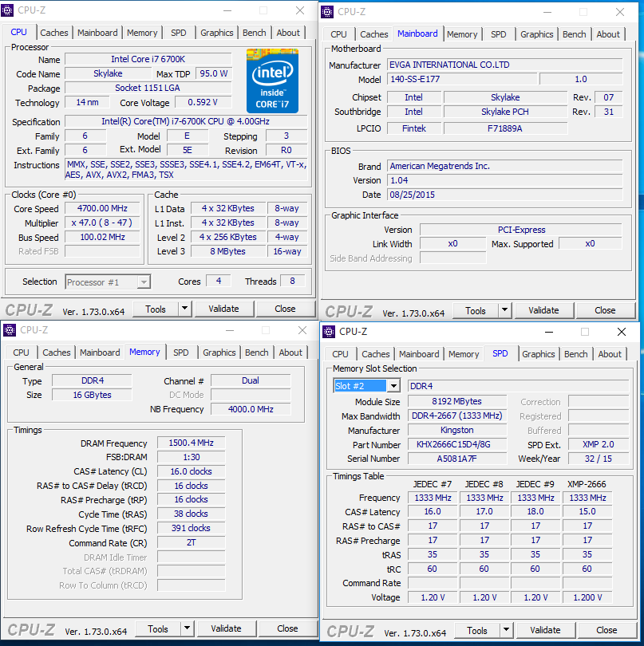Viewport: 644px width, 646px height.
Task: Click the serial number A5081A7F
Action: [x=457, y=459]
